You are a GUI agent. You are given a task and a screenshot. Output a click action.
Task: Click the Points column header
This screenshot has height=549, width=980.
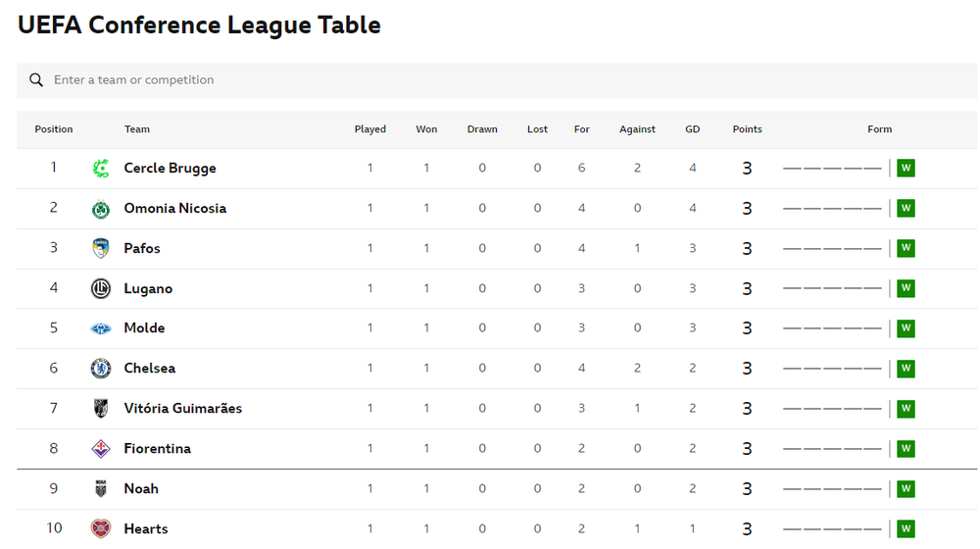click(x=747, y=129)
